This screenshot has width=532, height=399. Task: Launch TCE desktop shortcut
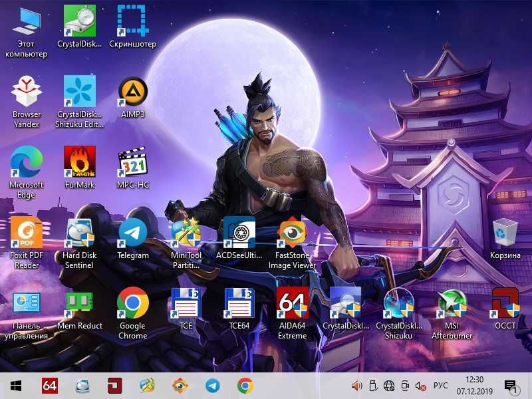coord(186,308)
